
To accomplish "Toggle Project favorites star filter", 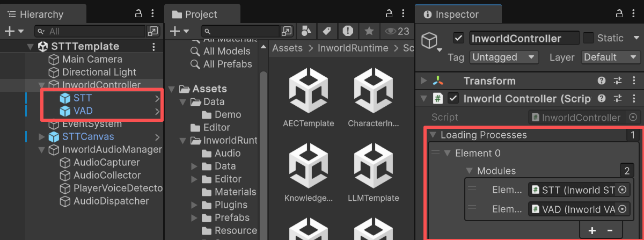I will [x=369, y=31].
